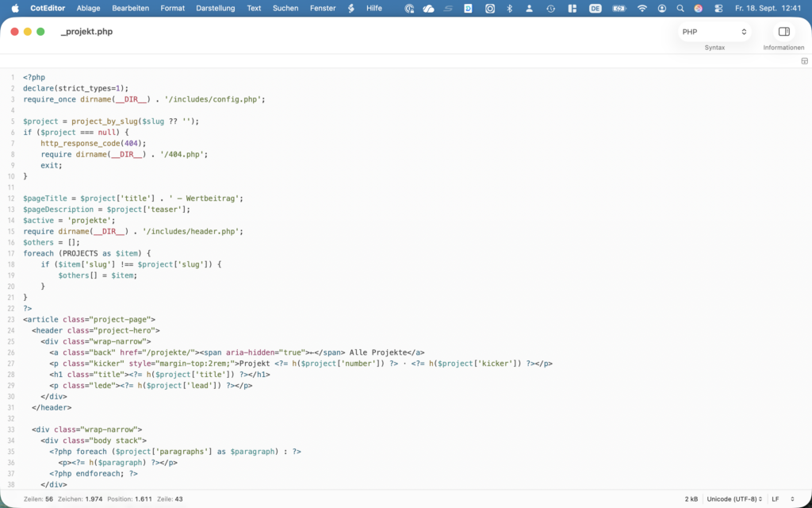The image size is (812, 508).
Task: Click the $pageDescription variable
Action: 58,210
